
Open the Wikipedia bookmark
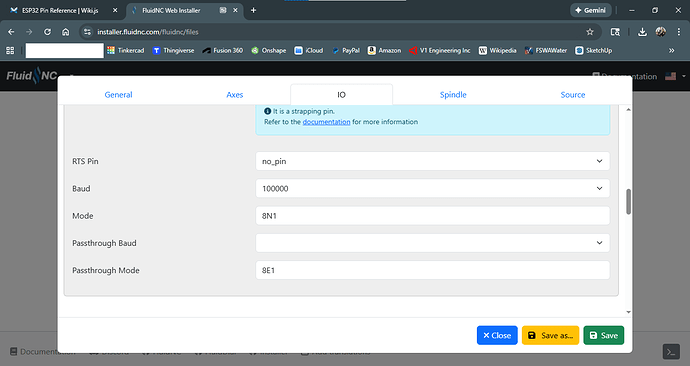497,51
